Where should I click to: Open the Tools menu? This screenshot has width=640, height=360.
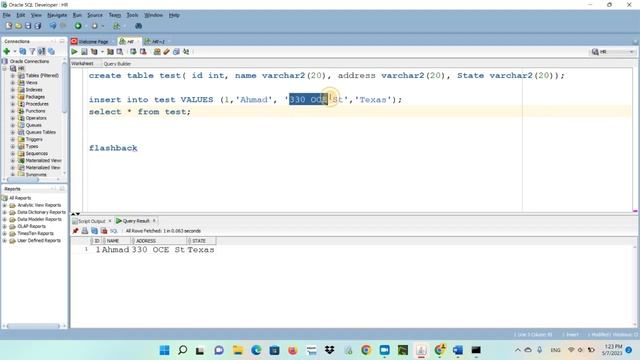[132, 15]
